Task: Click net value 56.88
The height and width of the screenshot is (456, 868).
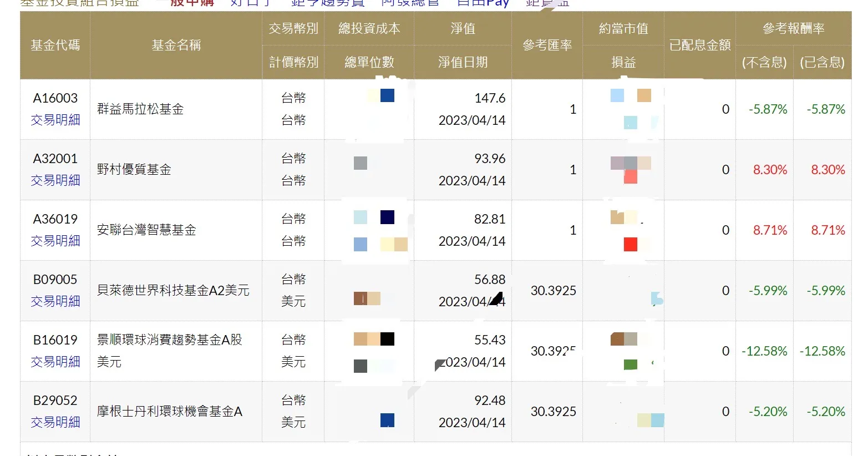Action: [490, 280]
